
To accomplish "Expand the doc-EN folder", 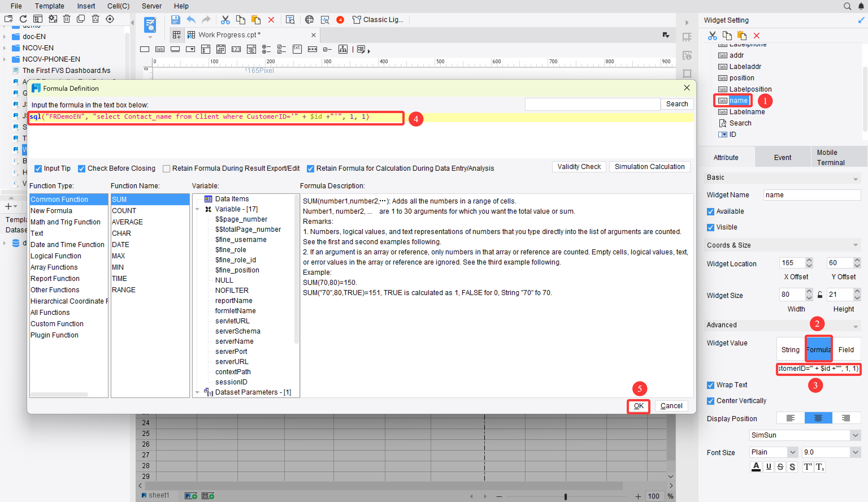I will click(5, 36).
